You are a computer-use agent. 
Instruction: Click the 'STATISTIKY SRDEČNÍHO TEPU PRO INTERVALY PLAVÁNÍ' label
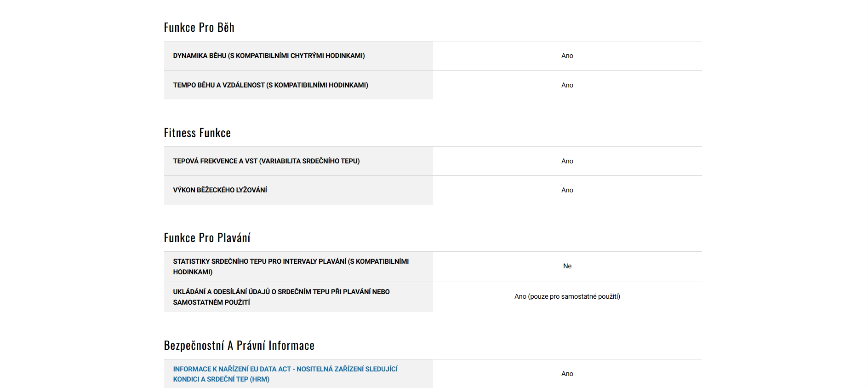(x=260, y=261)
